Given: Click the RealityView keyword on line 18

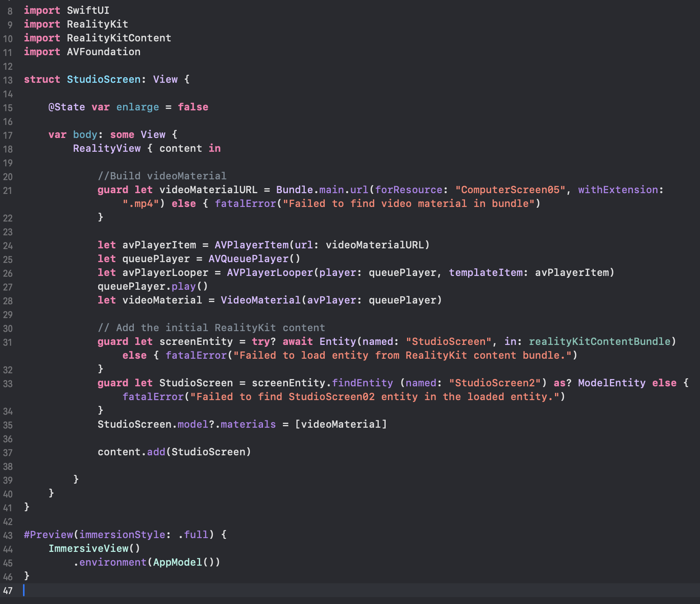Looking at the screenshot, I should pos(107,148).
